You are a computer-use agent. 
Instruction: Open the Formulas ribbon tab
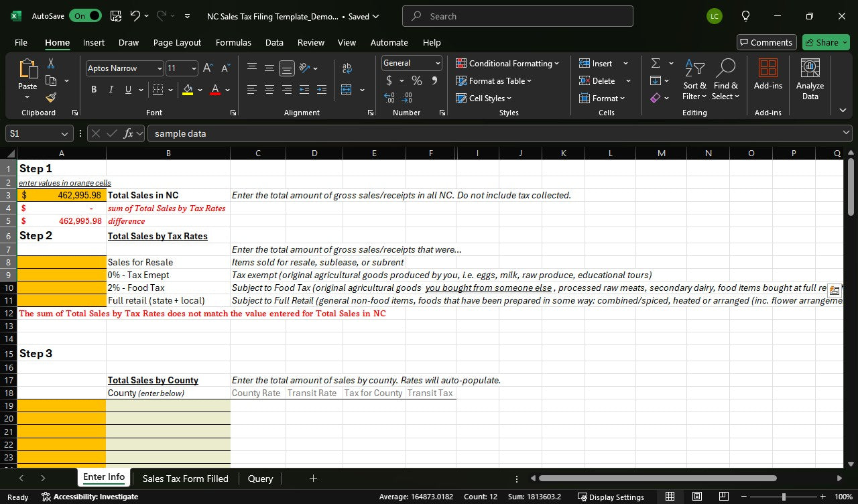[x=233, y=42]
